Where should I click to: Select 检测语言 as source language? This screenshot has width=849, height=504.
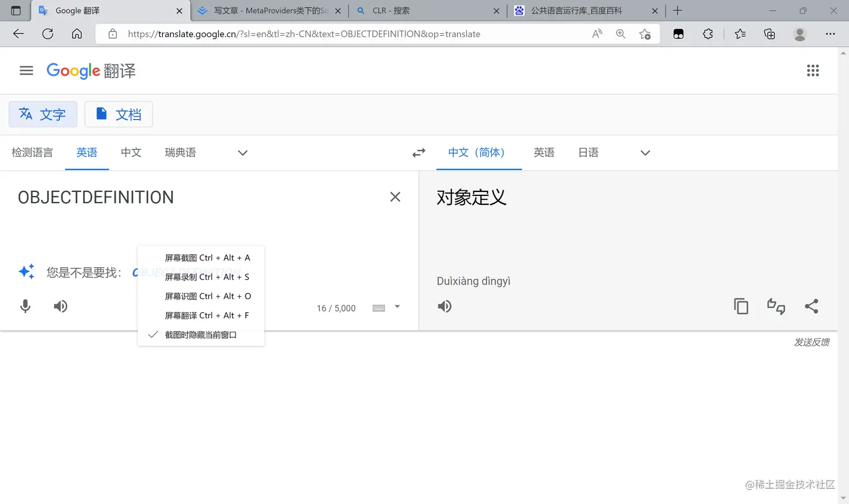pos(33,153)
